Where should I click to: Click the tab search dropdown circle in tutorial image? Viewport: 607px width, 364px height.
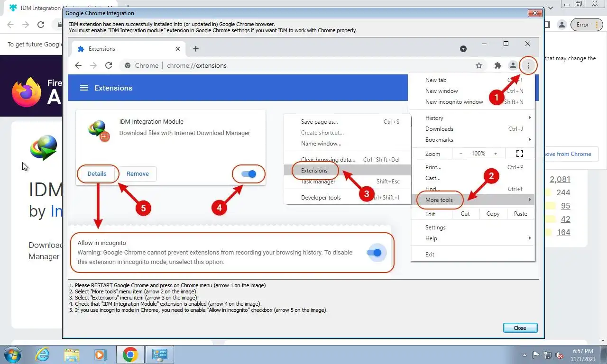point(463,49)
